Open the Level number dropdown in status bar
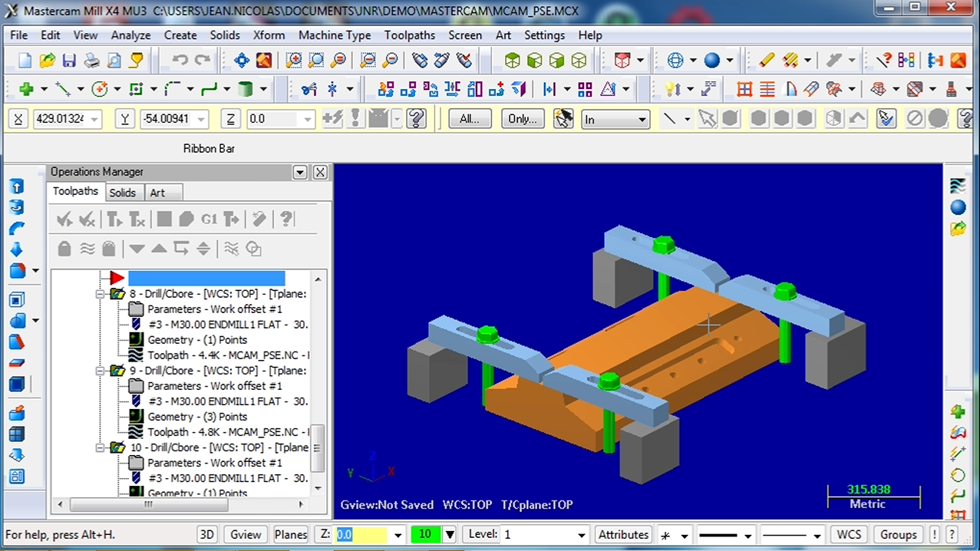 point(581,535)
